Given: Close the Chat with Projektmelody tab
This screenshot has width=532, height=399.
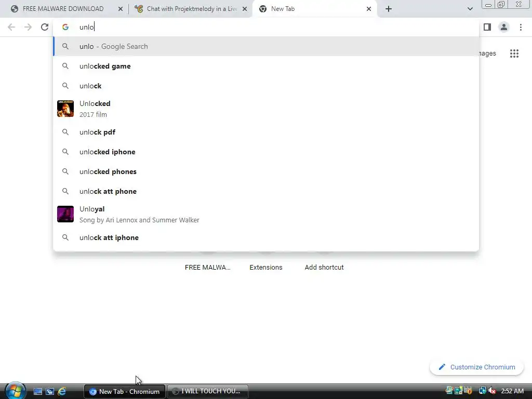Looking at the screenshot, I should [245, 9].
